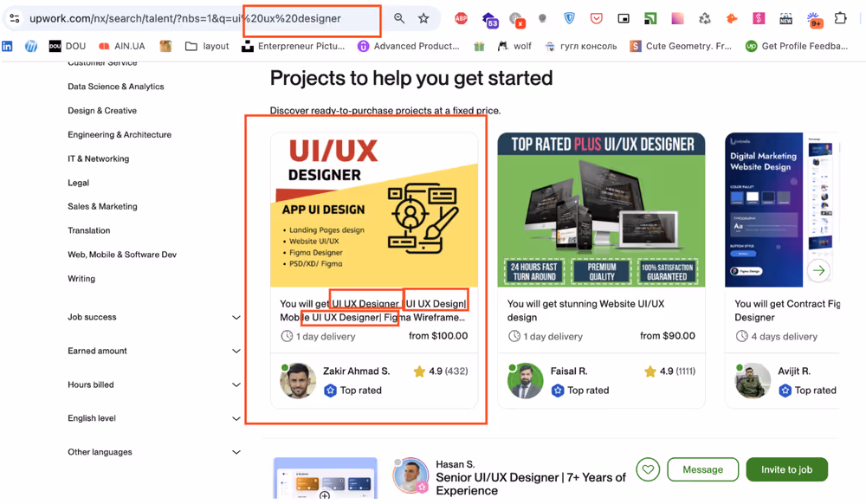Open the Extensions puzzle piece menu
Image resolution: width=866 pixels, height=504 pixels.
tap(840, 18)
